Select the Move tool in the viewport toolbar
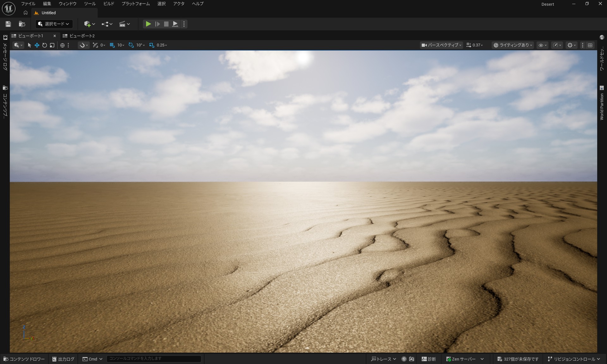The image size is (607, 364). click(37, 45)
